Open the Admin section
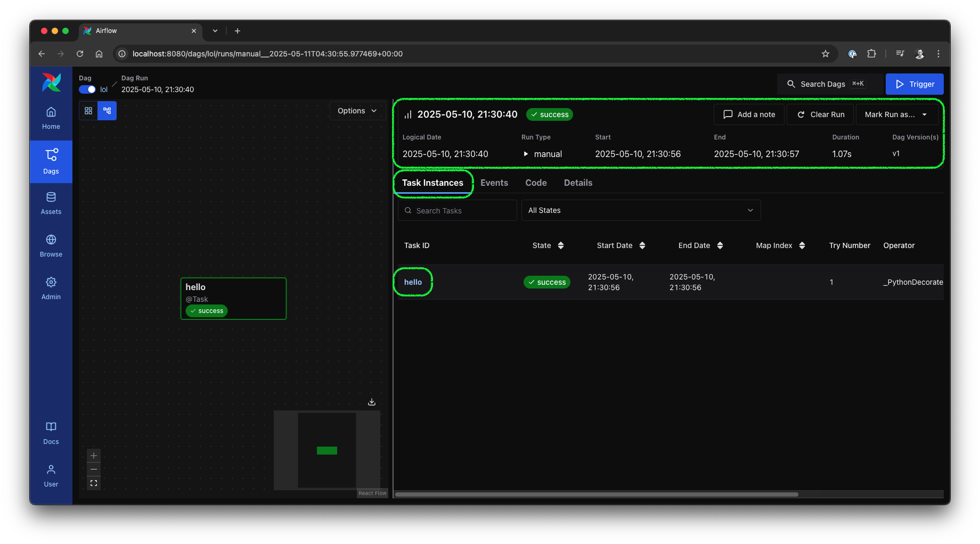980x544 pixels. pyautogui.click(x=51, y=287)
